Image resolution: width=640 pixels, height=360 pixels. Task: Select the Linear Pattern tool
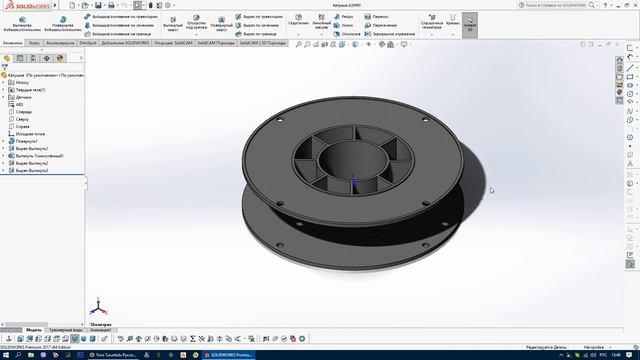[x=322, y=21]
